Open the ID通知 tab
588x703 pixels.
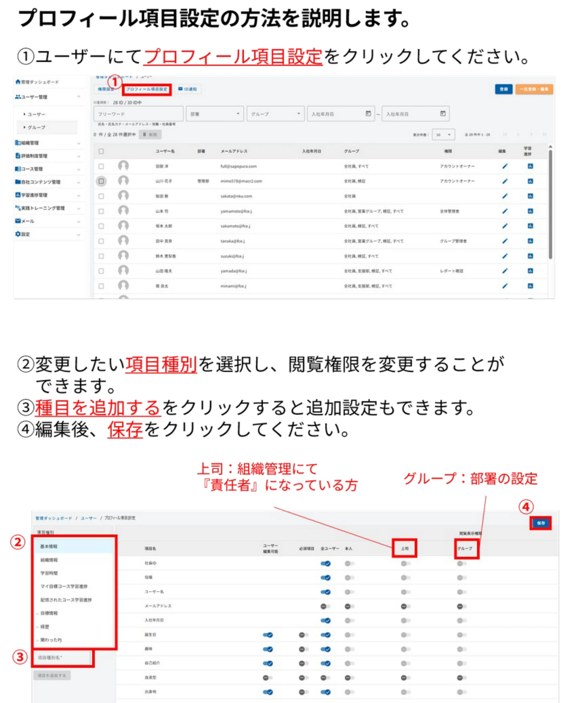(x=187, y=89)
